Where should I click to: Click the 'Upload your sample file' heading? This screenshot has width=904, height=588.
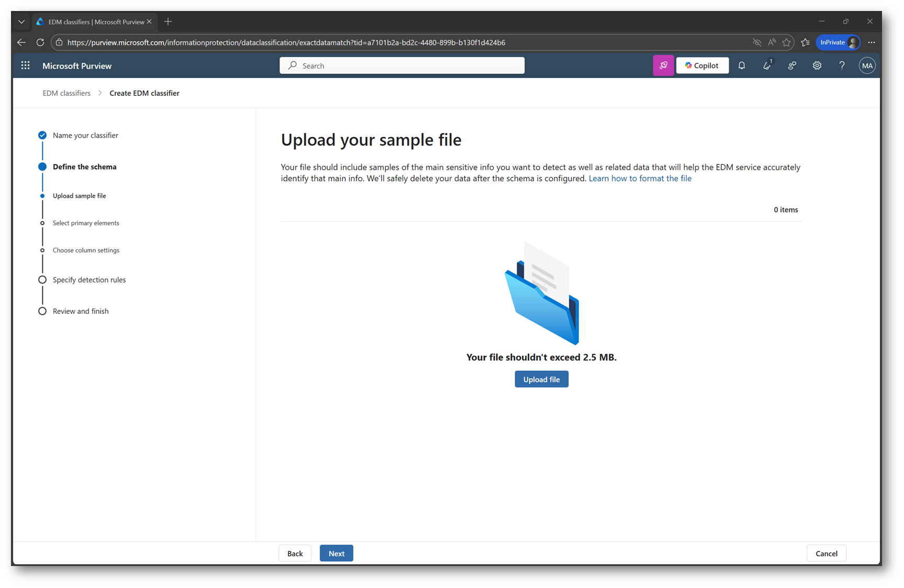tap(371, 140)
